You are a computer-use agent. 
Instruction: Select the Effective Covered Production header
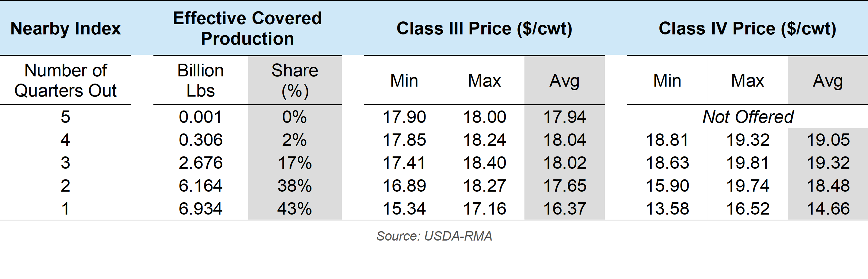[247, 28]
